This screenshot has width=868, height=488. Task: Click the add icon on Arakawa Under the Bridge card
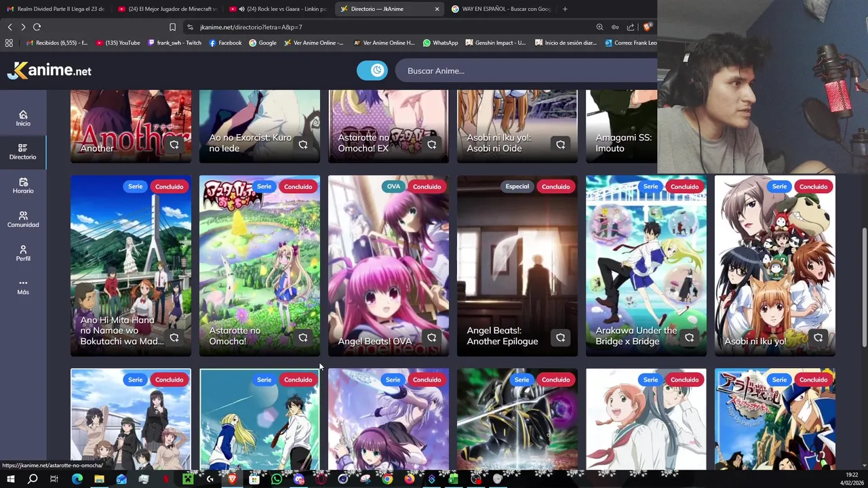click(x=690, y=338)
